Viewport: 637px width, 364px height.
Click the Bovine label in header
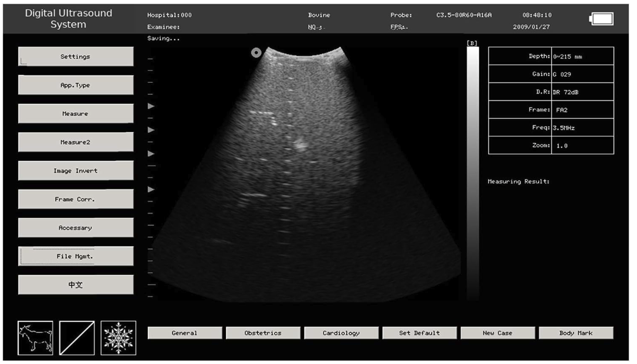point(319,15)
